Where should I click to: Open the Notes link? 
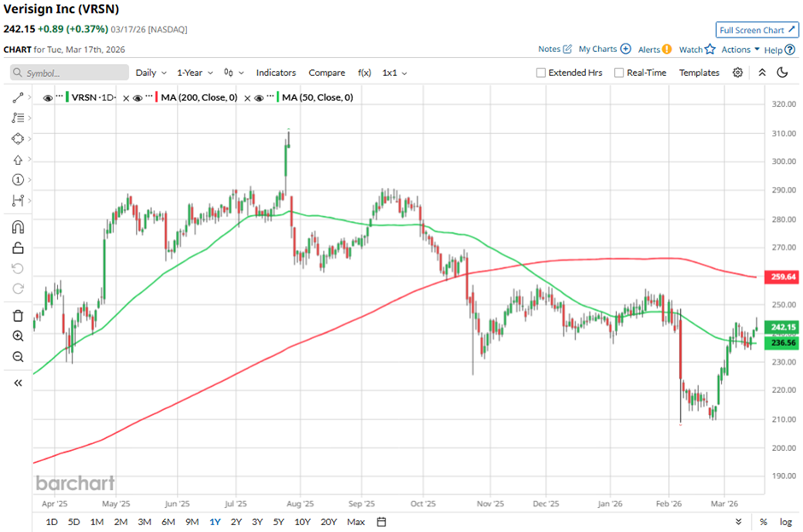tap(554, 50)
